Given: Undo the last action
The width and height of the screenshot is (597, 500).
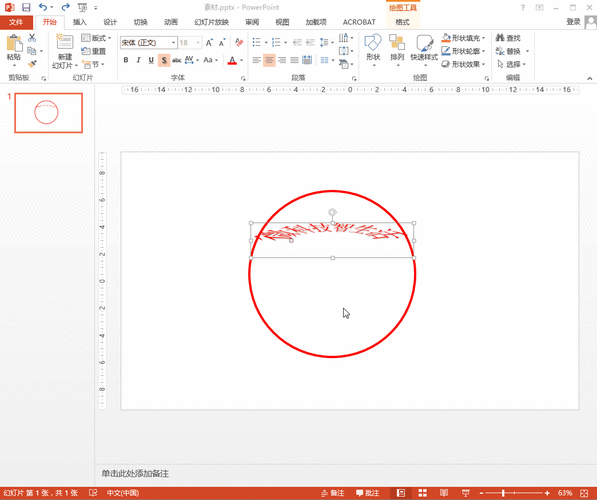Looking at the screenshot, I should pyautogui.click(x=43, y=7).
